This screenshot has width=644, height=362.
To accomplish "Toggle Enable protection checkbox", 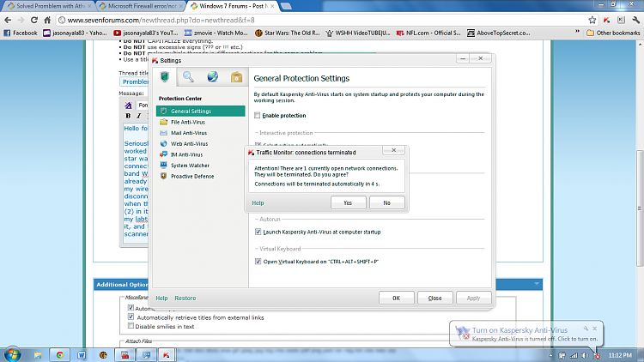I will pos(258,115).
